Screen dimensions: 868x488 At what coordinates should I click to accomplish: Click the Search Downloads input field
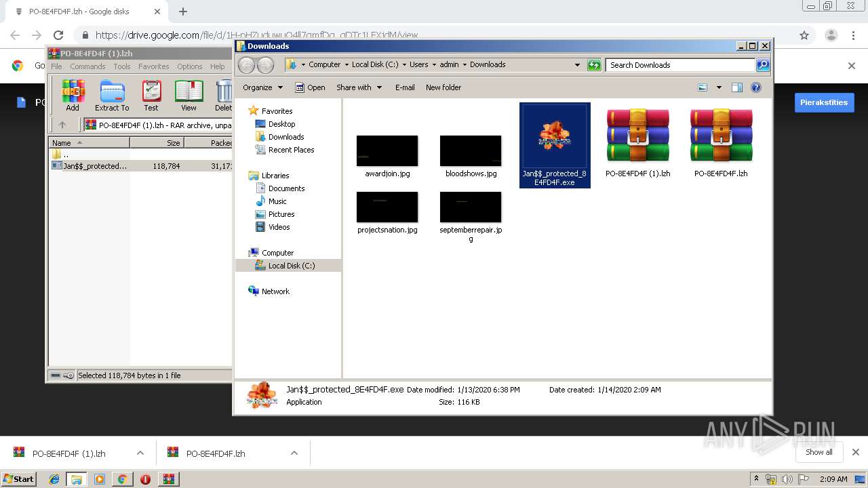(680, 65)
